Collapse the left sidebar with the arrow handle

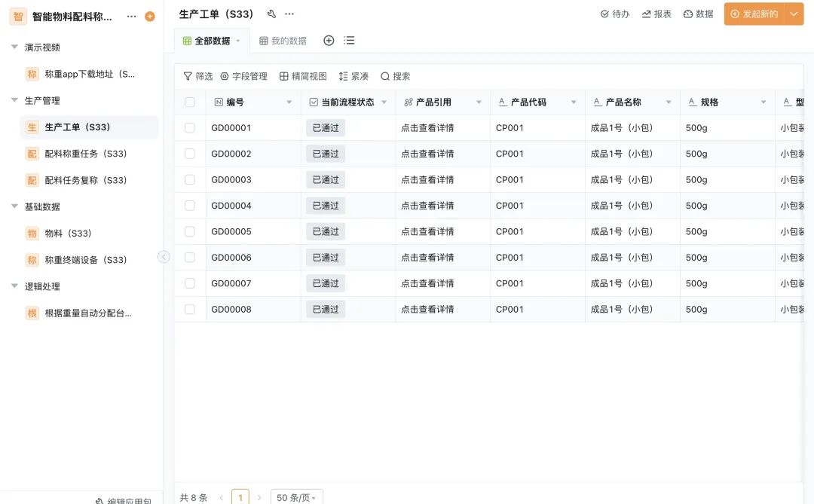tap(164, 257)
